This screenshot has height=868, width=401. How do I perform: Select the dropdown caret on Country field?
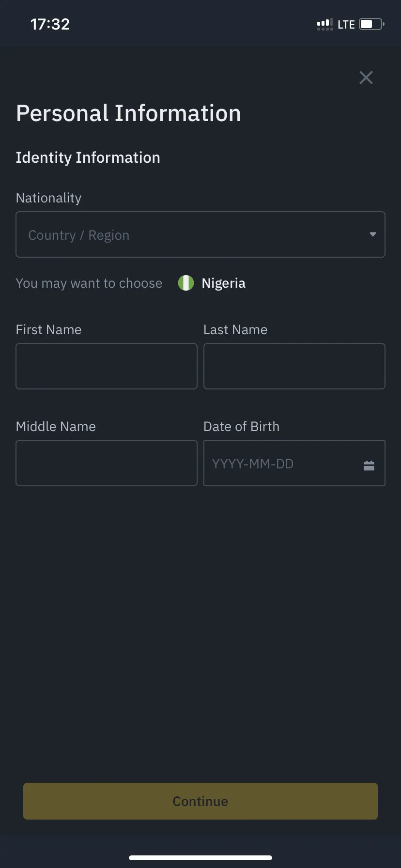(x=372, y=234)
